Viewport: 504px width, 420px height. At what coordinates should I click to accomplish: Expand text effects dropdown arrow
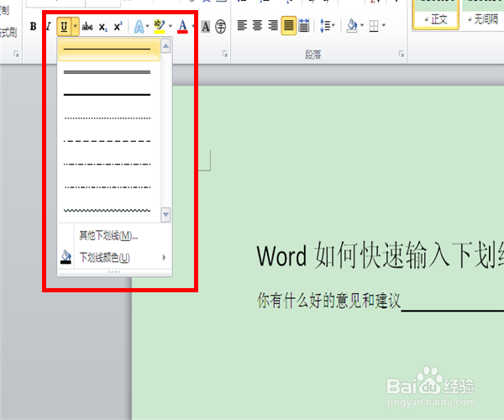pos(148,26)
